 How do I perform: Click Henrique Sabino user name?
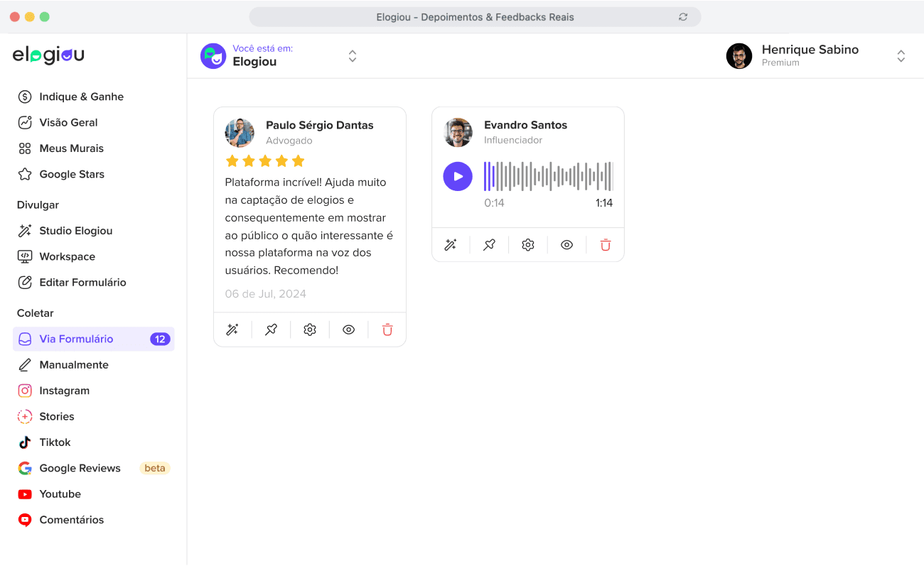810,50
